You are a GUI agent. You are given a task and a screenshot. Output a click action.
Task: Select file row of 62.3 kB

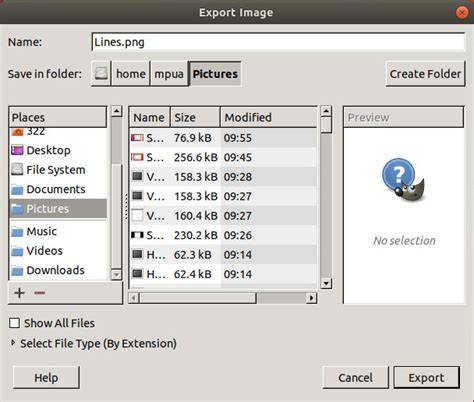point(223,255)
